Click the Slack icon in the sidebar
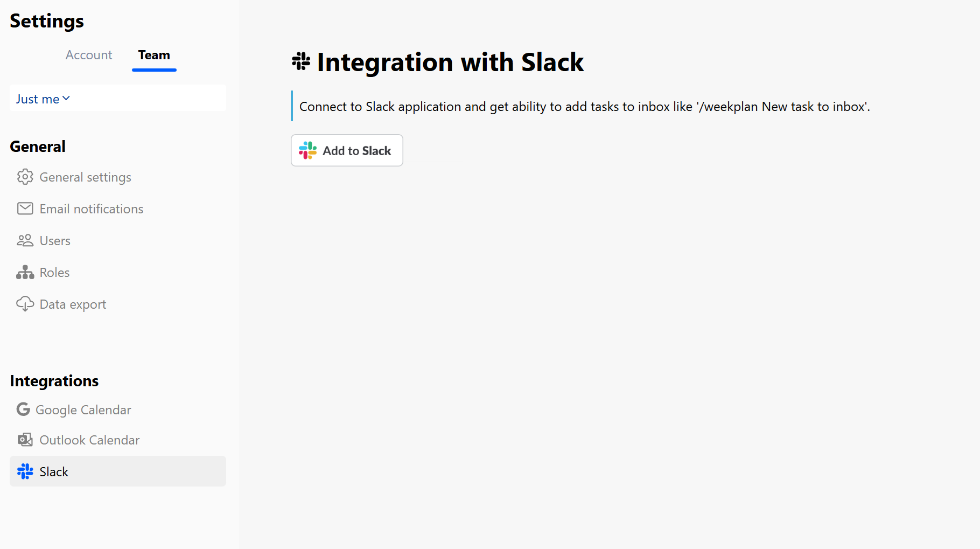The height and width of the screenshot is (549, 980). pos(25,471)
